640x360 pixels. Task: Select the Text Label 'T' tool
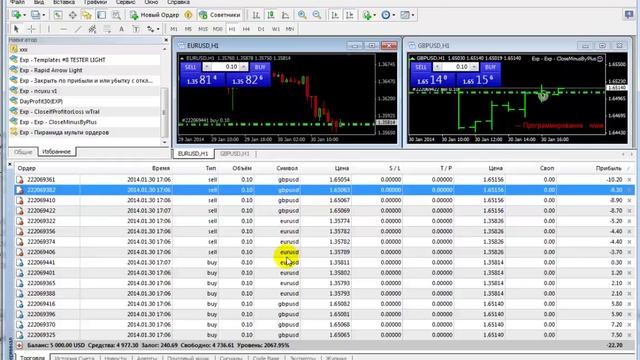(136, 29)
